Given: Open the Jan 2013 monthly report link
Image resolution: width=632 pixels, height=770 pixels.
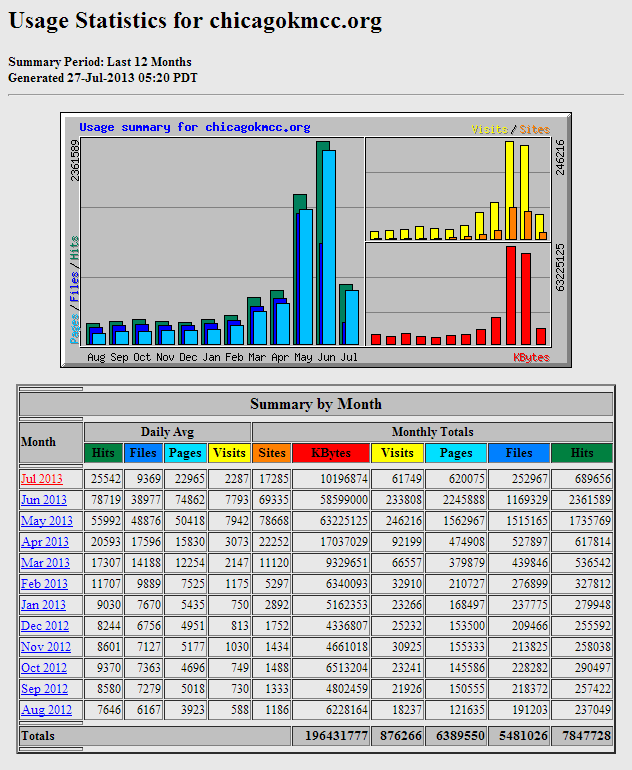Looking at the screenshot, I should point(43,605).
